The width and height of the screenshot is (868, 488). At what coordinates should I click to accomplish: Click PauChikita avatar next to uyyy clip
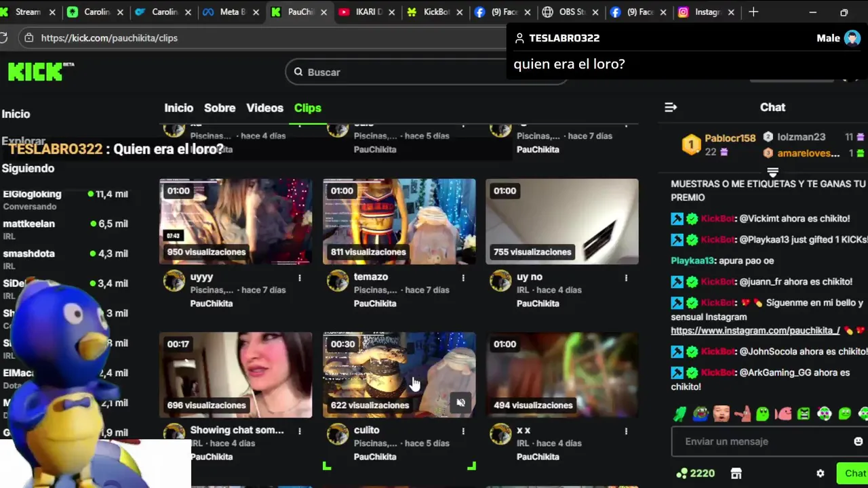pyautogui.click(x=174, y=281)
